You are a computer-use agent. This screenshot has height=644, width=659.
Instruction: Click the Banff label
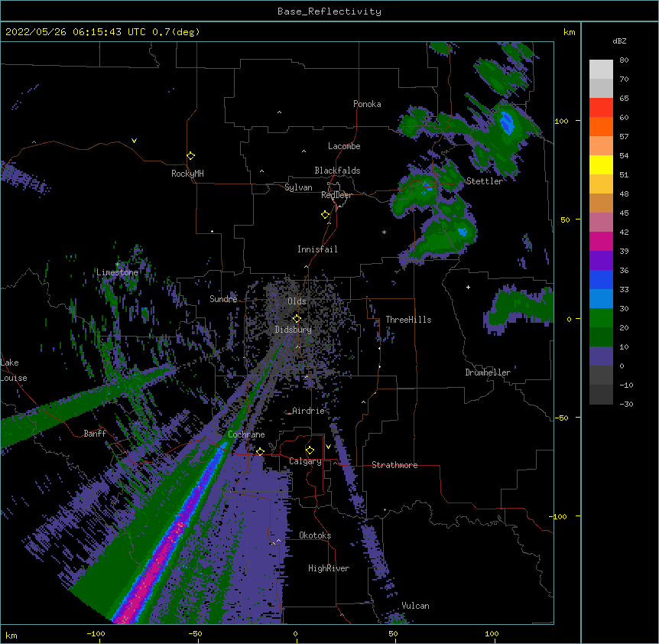tap(95, 434)
